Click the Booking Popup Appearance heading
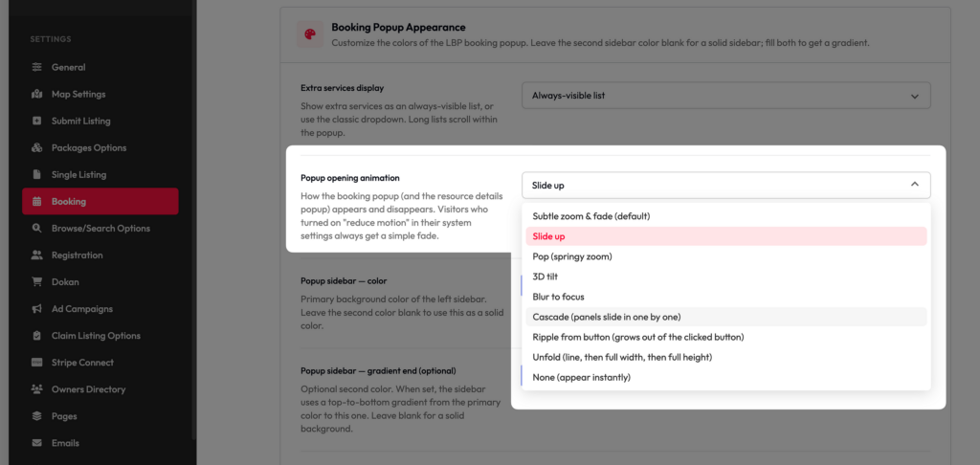This screenshot has width=980, height=465. click(x=398, y=28)
